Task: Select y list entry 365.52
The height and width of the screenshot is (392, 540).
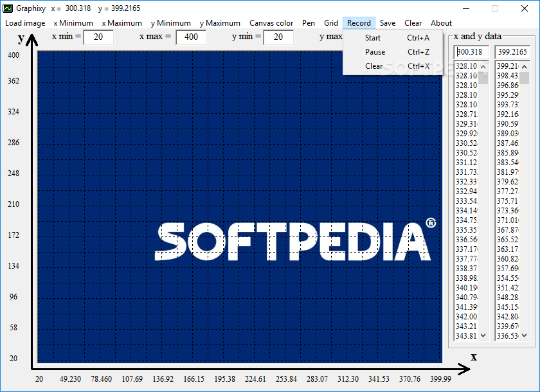Action: click(x=508, y=240)
